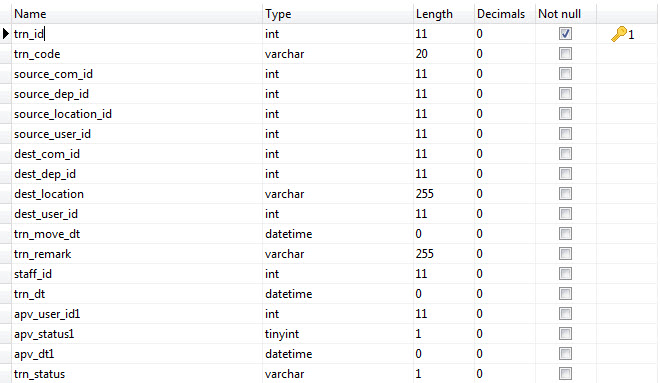The image size is (660, 383).
Task: Edit the trn_id field name
Action: [137, 34]
